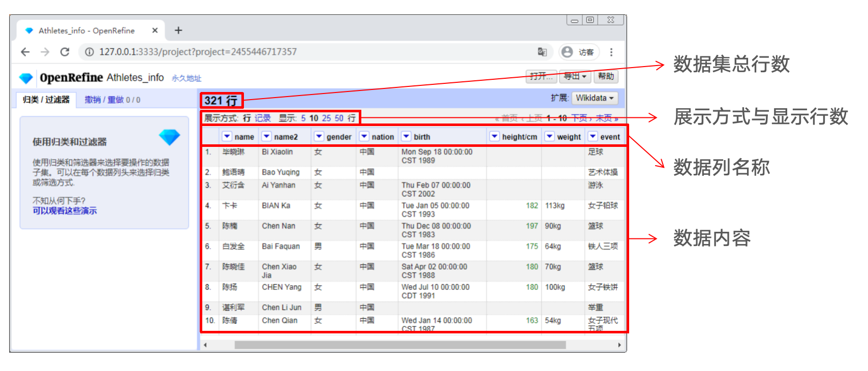Screen dimensions: 868x371
Task: Click cell 'Bao Yuqing' in name2 column
Action: coord(281,172)
